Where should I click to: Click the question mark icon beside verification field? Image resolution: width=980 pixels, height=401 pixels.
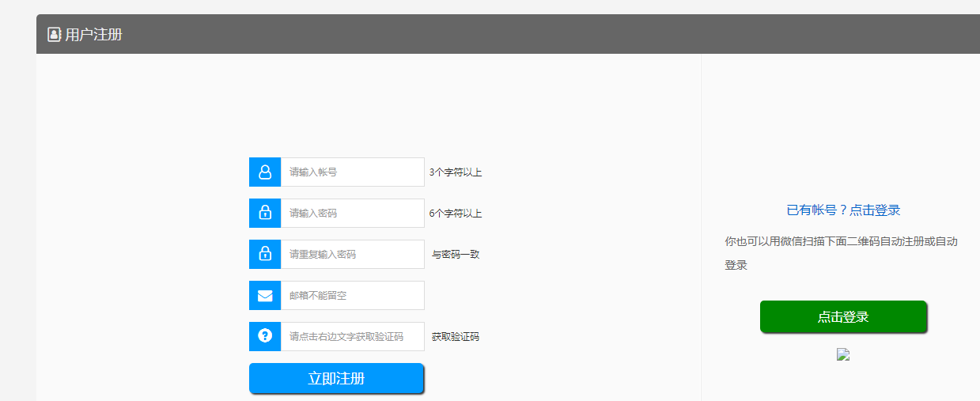tap(265, 336)
